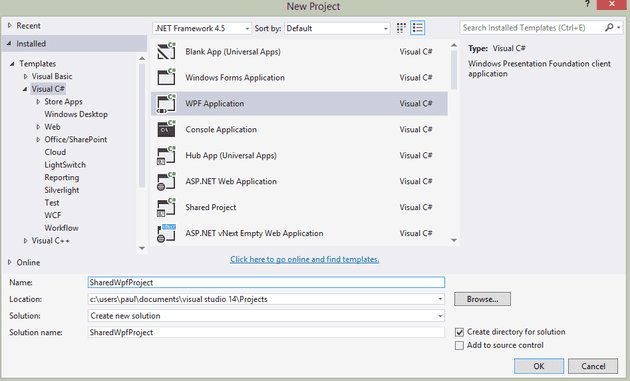Expand the Online section
Image resolution: width=630 pixels, height=381 pixels.
10,262
